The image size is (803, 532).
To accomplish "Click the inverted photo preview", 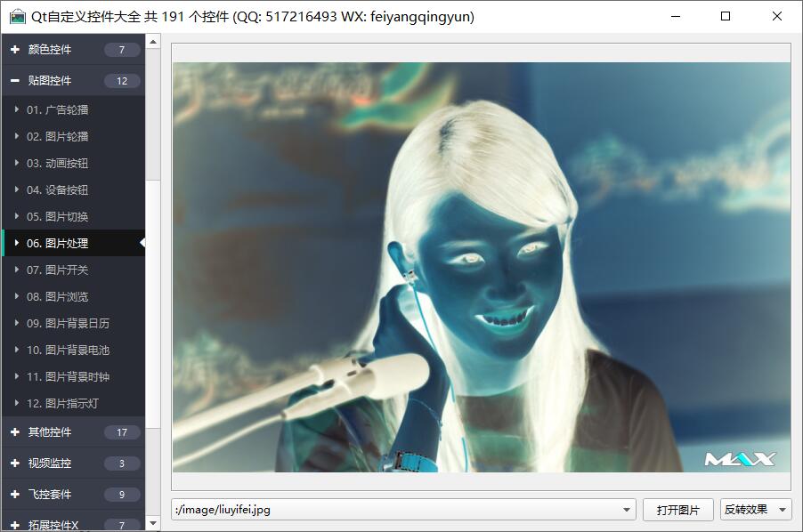I will click(x=481, y=267).
